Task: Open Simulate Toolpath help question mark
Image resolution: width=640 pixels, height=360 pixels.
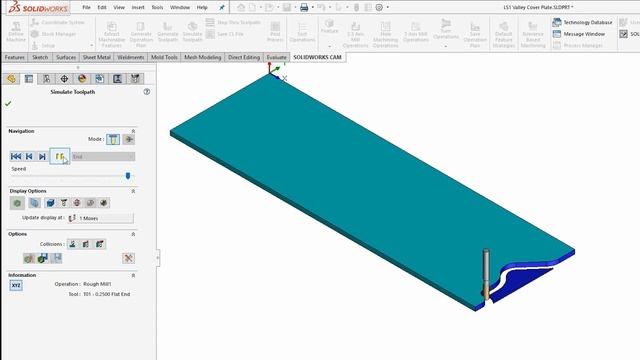Action: [x=147, y=92]
